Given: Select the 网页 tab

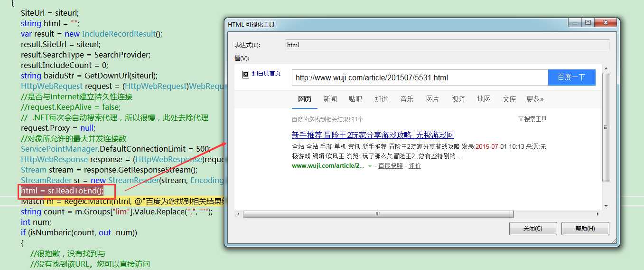Looking at the screenshot, I should [305, 99].
